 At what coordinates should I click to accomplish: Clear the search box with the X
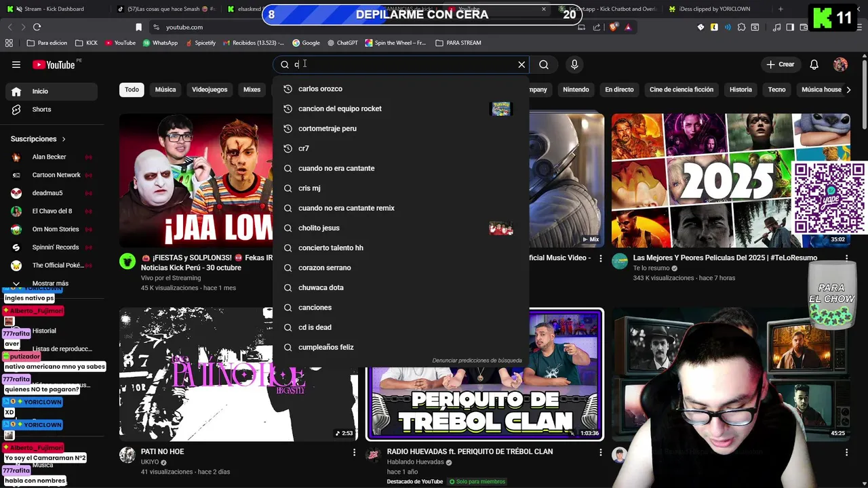point(521,64)
